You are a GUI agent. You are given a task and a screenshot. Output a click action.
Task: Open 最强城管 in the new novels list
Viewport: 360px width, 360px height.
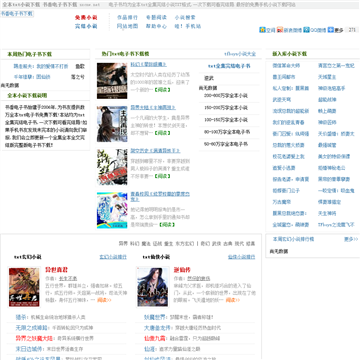pyautogui.click(x=327, y=145)
